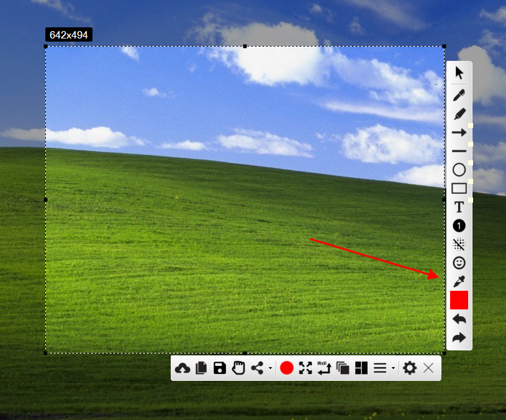Select the arrow drawing tool
The width and height of the screenshot is (506, 420).
pos(459,132)
